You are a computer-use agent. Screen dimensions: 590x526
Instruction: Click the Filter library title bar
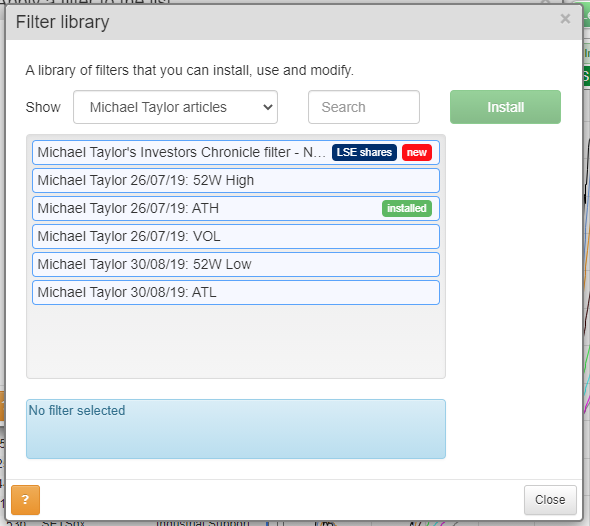click(x=293, y=22)
